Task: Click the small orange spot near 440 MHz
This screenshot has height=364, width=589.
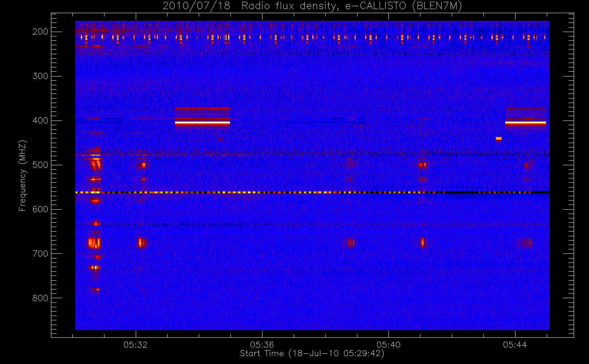Action: click(x=499, y=138)
